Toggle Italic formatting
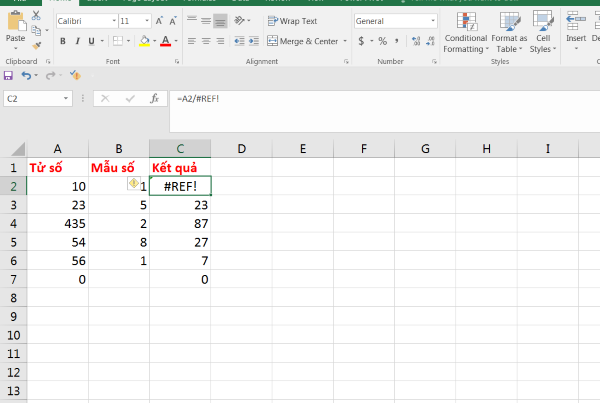 pyautogui.click(x=77, y=41)
